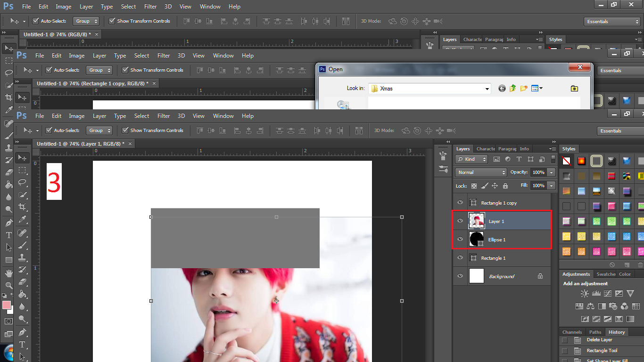Add a Vibrance adjustment
This screenshot has width=644, height=362.
pyautogui.click(x=630, y=294)
